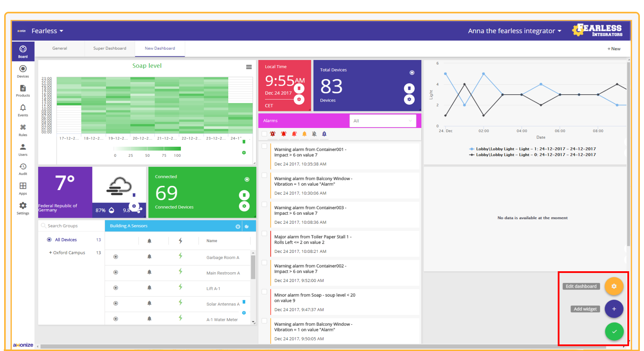644x351 pixels.
Task: Click the + New dashboard button
Action: pos(614,49)
